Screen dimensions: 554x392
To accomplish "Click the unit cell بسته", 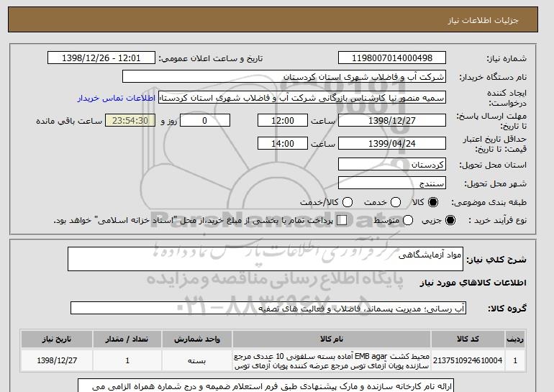I will [x=197, y=360].
